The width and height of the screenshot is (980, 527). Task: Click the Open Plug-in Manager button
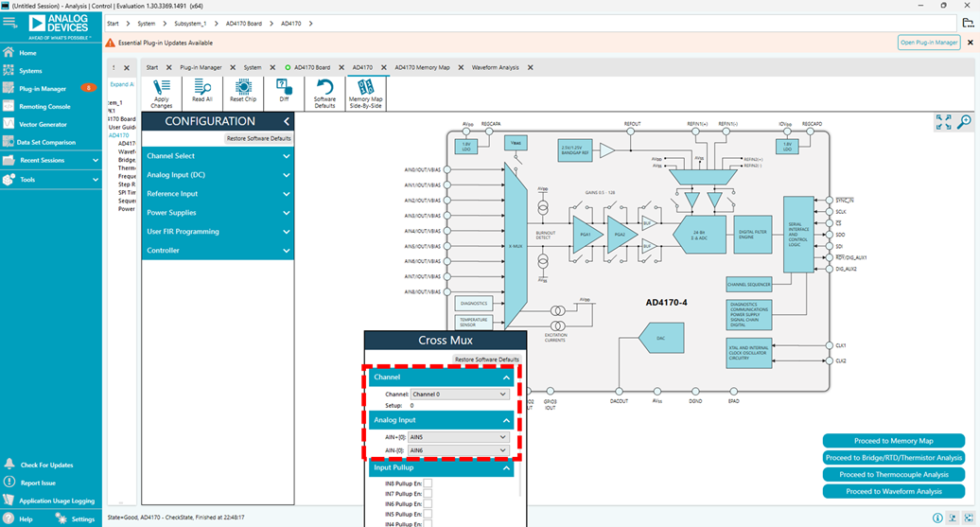point(928,43)
